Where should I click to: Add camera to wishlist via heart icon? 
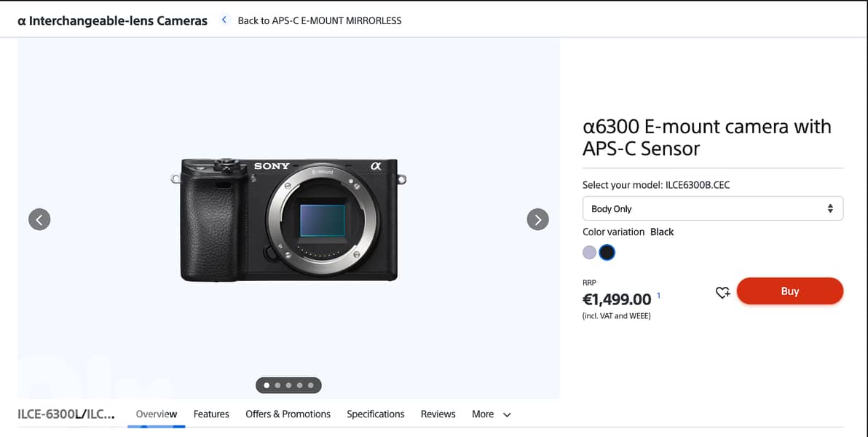[x=722, y=291]
